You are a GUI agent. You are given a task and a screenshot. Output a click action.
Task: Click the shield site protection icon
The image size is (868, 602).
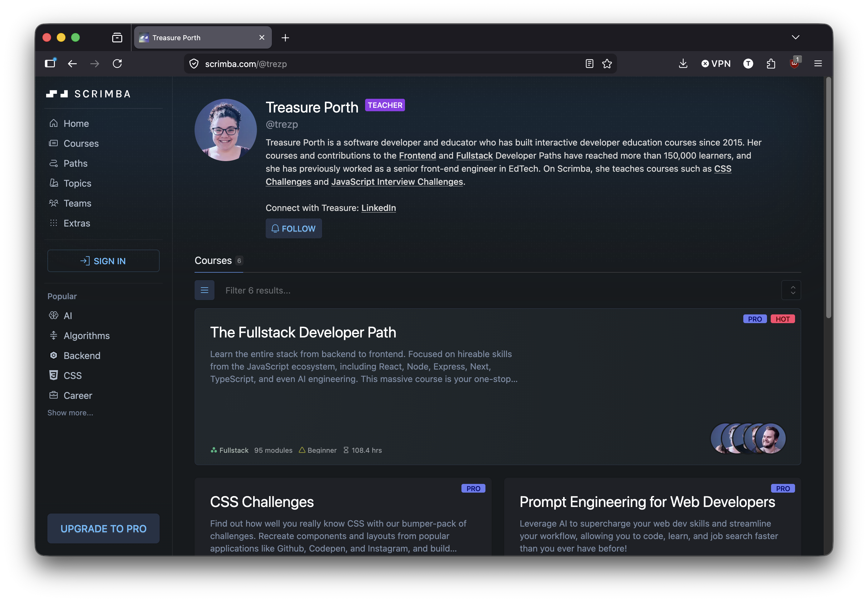tap(194, 64)
